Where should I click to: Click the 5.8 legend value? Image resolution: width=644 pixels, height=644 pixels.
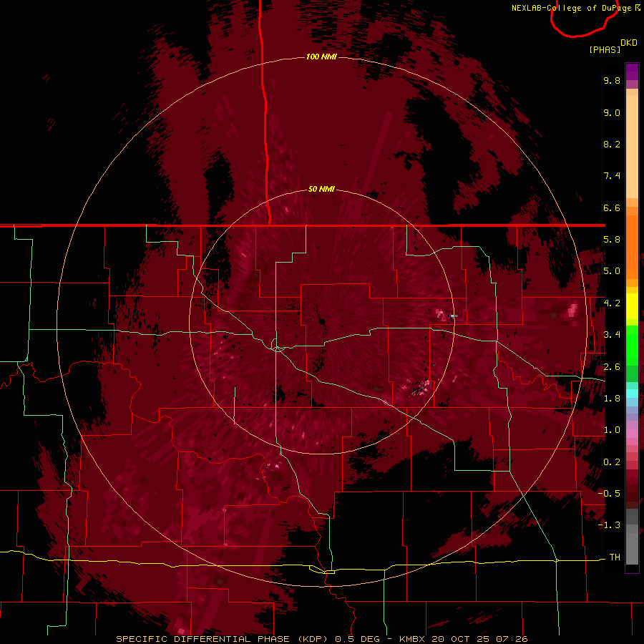tap(612, 240)
